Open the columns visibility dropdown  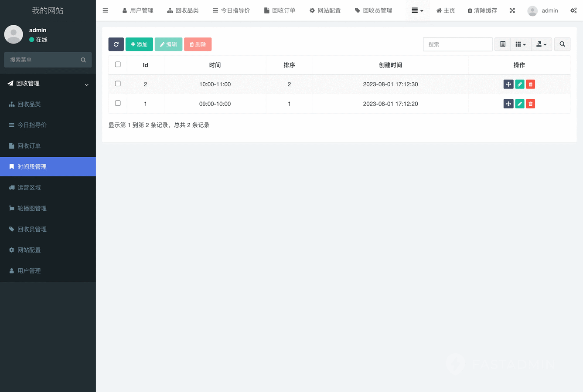(x=520, y=44)
